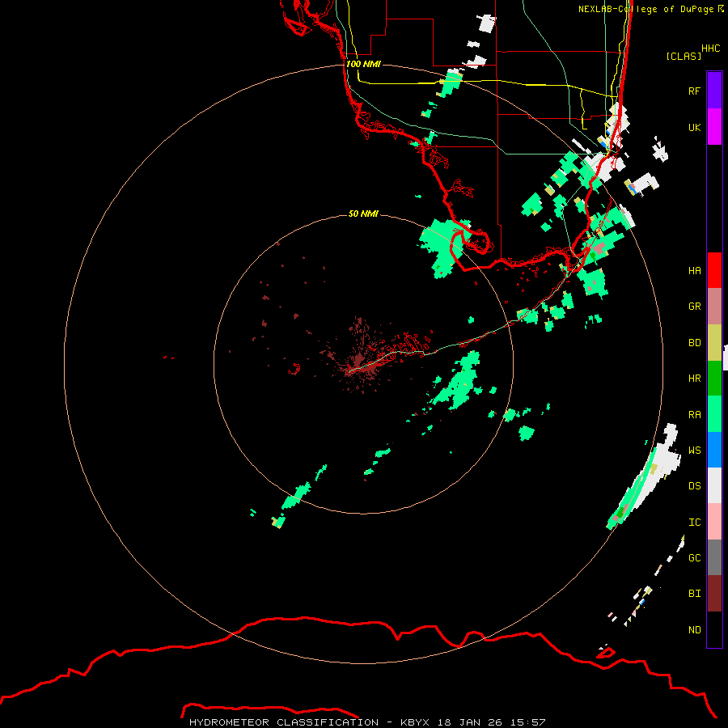The width and height of the screenshot is (728, 728).
Task: Click the GR pink-brown legend swatch
Action: (714, 307)
